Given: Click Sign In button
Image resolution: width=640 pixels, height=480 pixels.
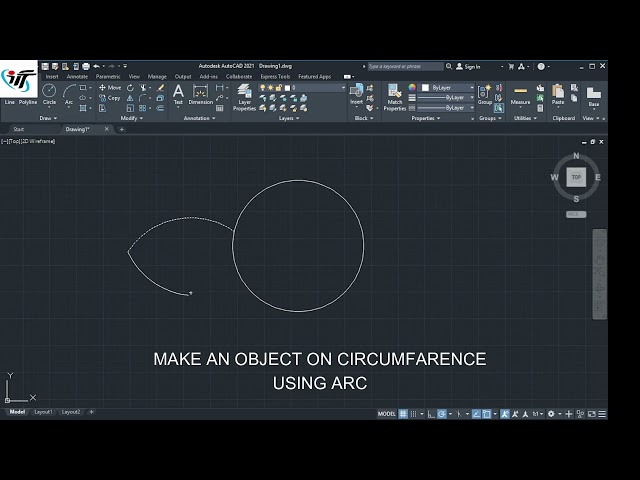Looking at the screenshot, I should (468, 66).
